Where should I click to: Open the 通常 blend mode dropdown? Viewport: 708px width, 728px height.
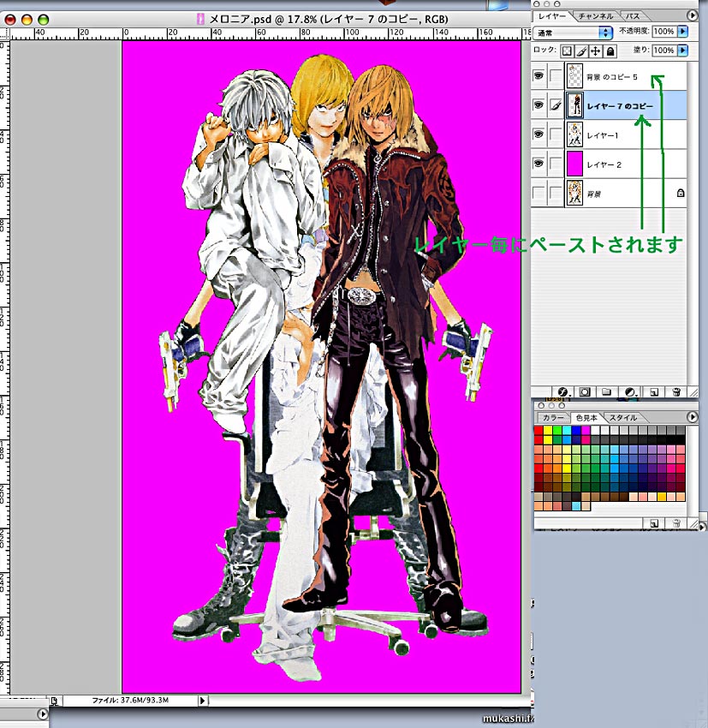coord(573,33)
